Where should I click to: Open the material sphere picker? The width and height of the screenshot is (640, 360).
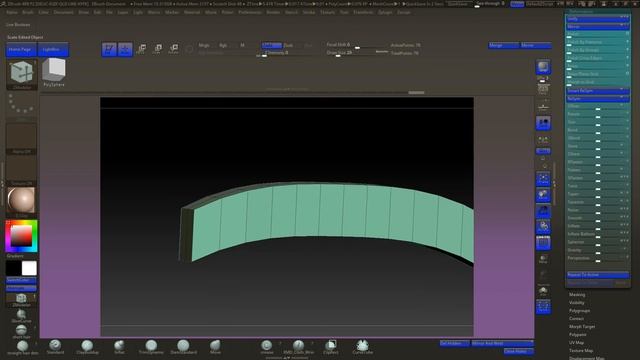21,202
